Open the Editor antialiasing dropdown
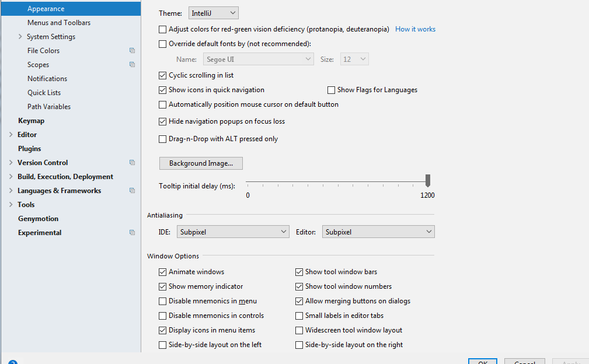The width and height of the screenshot is (589, 364). pos(378,232)
